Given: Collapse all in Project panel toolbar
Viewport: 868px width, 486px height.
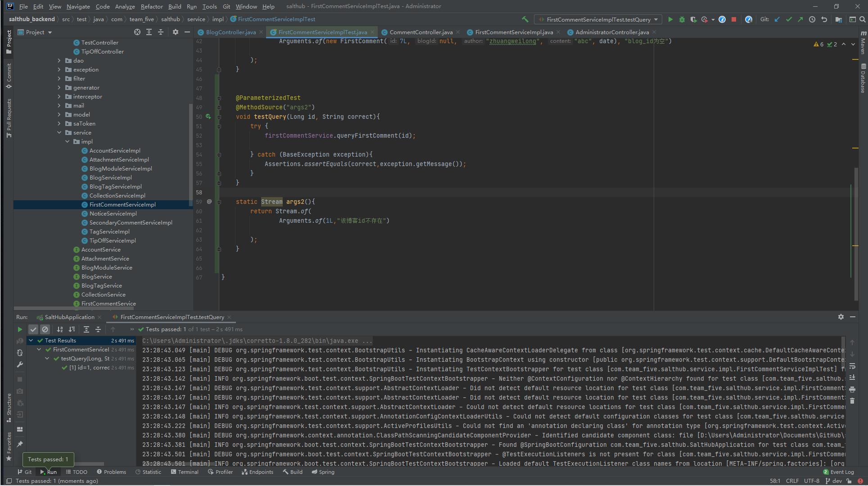Looking at the screenshot, I should (161, 32).
